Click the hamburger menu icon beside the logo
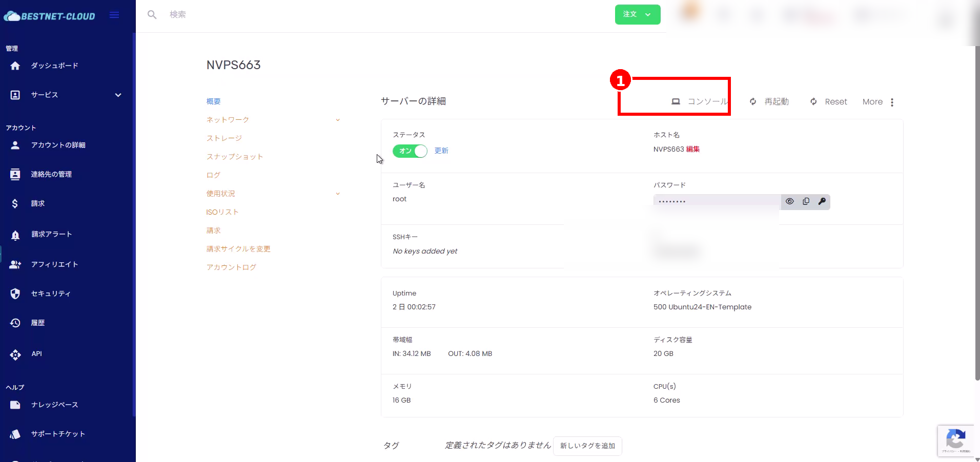 [x=114, y=15]
